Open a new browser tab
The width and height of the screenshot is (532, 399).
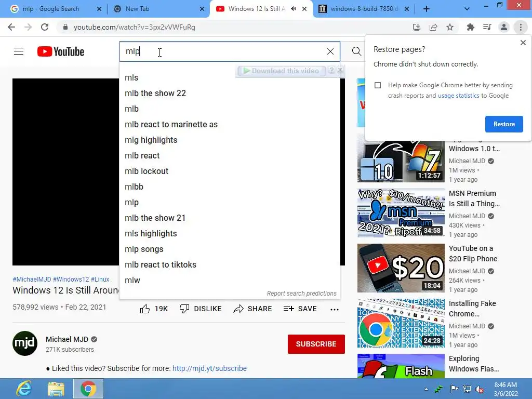[x=427, y=9]
